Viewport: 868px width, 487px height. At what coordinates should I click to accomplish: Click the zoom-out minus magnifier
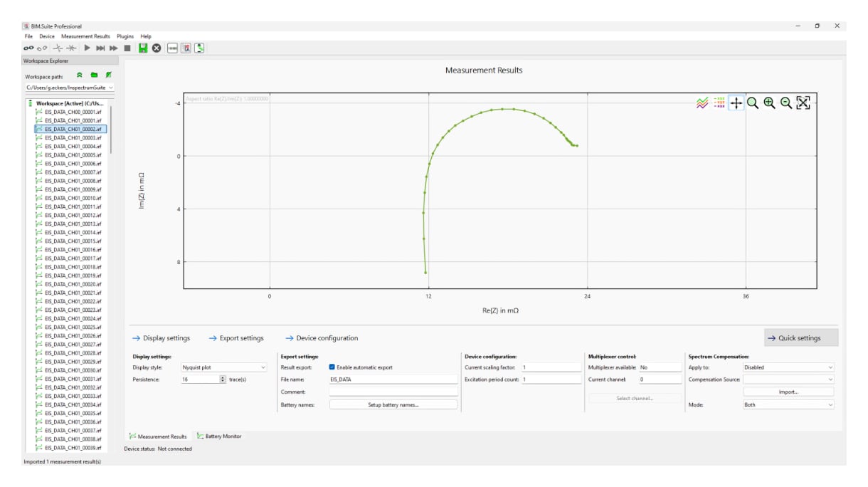tap(786, 103)
